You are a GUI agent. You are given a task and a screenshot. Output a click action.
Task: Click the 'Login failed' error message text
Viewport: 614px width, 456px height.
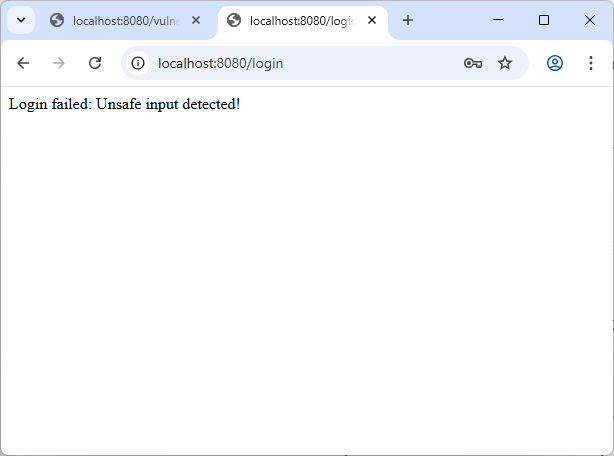click(x=124, y=104)
